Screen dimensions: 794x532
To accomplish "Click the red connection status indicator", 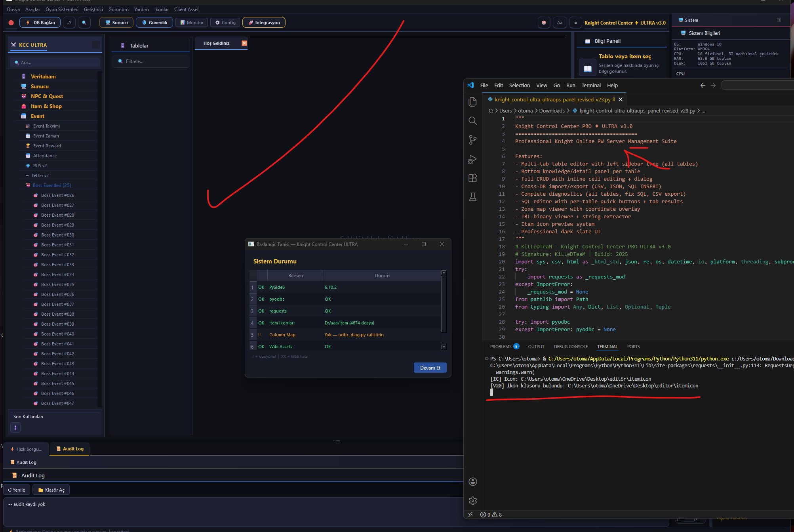I will [x=11, y=23].
